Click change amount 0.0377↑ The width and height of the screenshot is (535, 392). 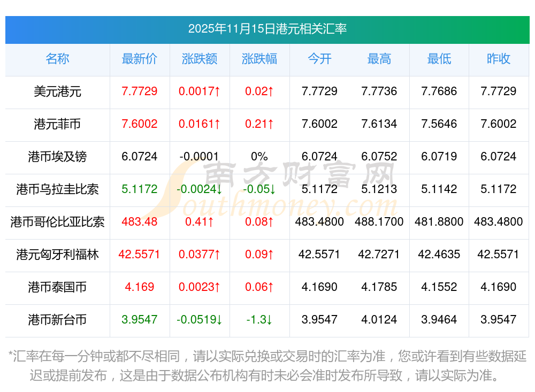click(x=200, y=254)
